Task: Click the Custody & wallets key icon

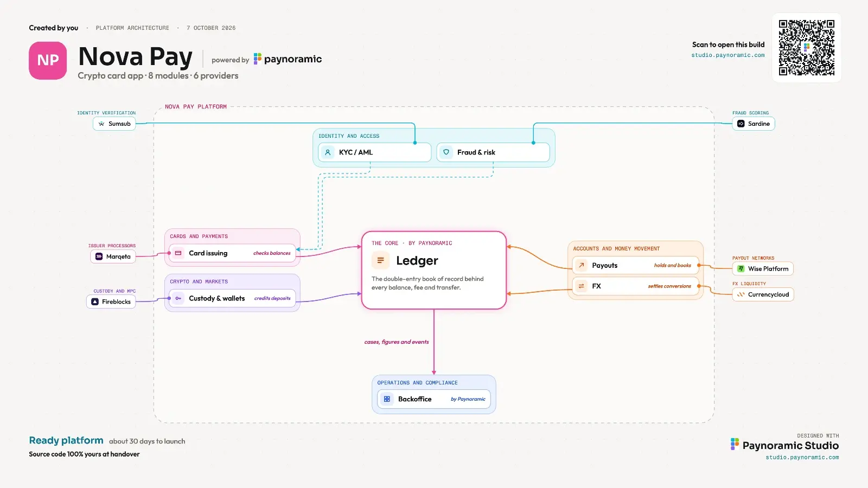Action: click(178, 298)
